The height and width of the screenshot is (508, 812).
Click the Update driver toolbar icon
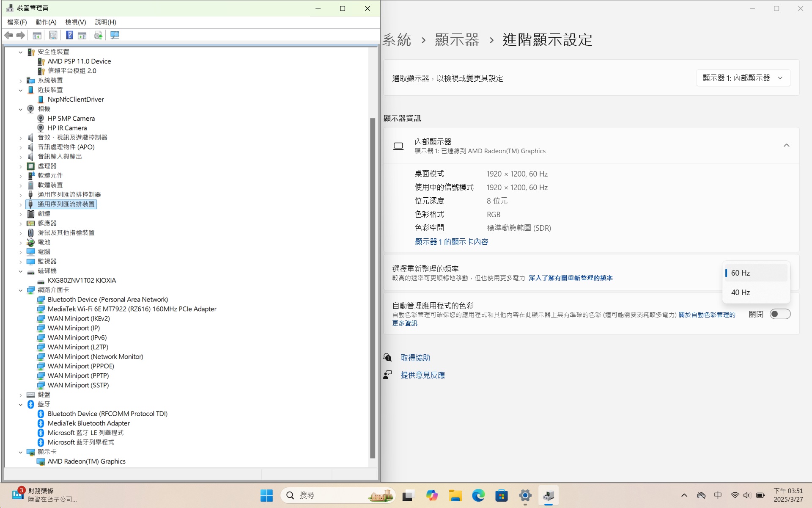click(98, 36)
